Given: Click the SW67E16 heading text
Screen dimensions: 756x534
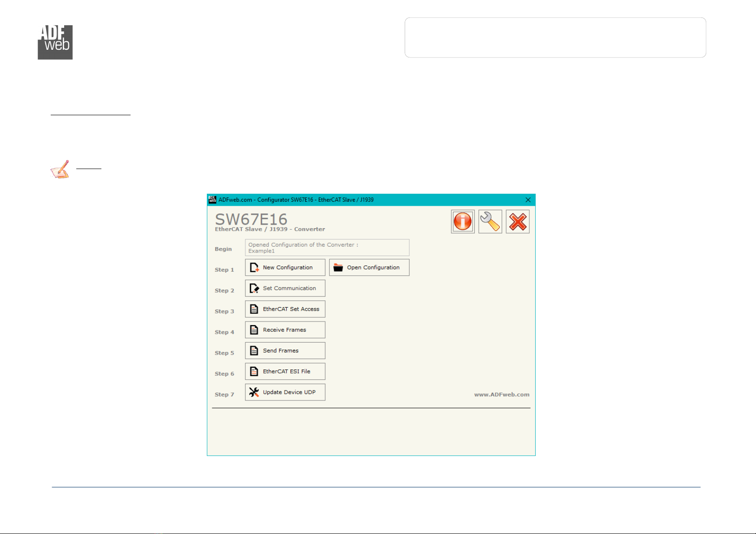Looking at the screenshot, I should 251,219.
